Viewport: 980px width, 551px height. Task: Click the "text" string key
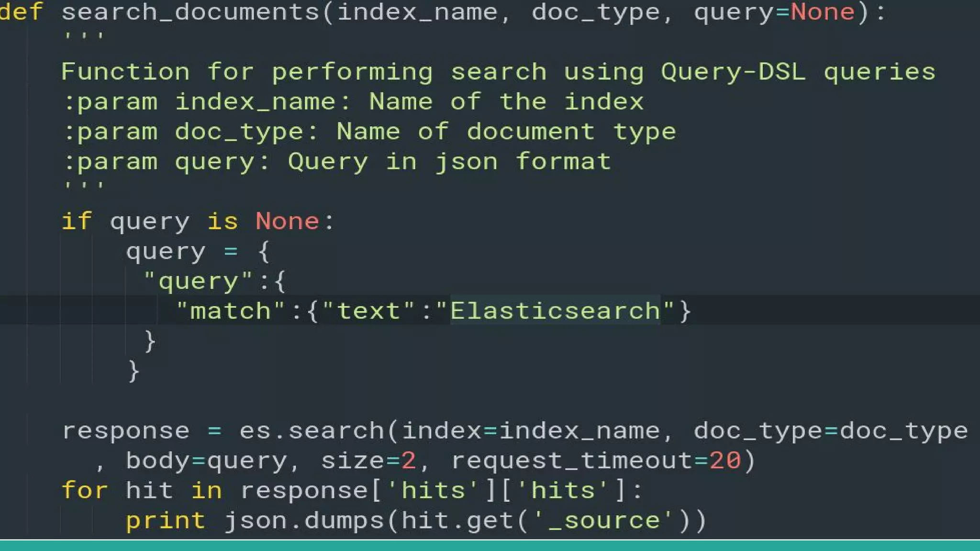(368, 311)
